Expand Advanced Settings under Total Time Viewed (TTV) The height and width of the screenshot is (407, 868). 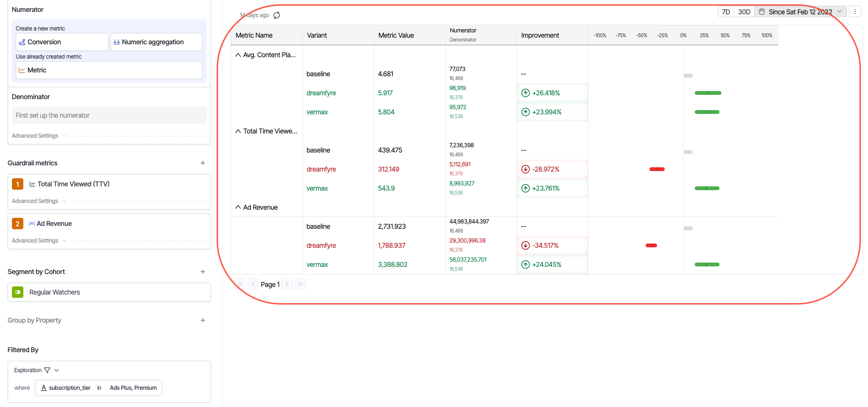pyautogui.click(x=39, y=201)
